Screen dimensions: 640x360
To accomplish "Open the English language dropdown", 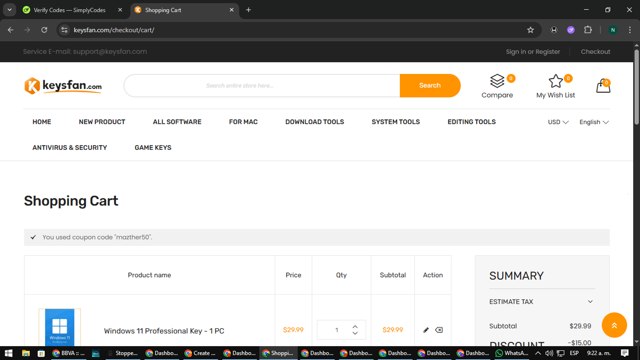I will 594,122.
